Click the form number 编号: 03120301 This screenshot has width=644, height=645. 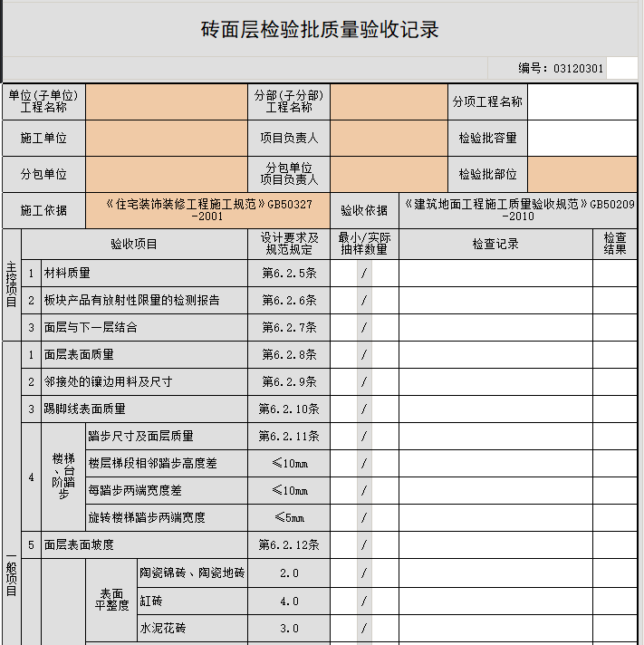[561, 68]
